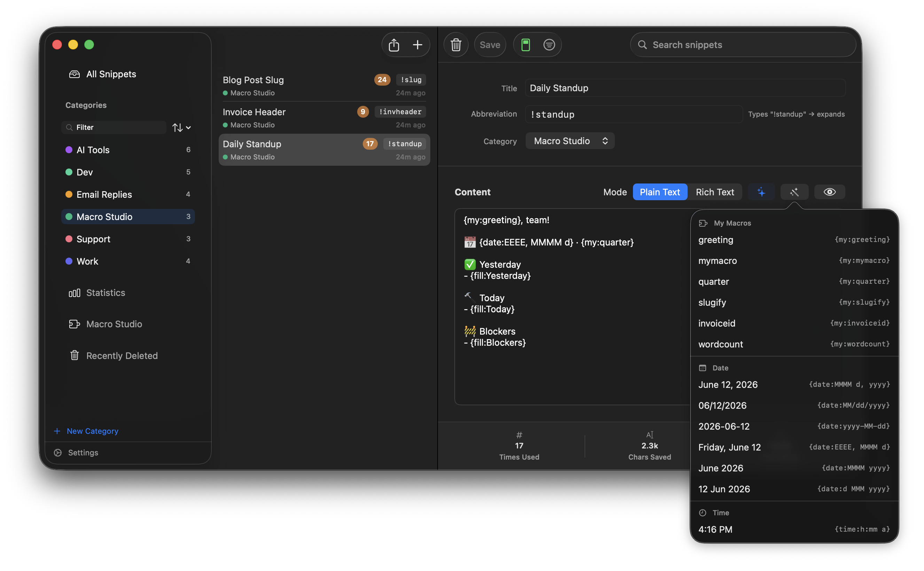The height and width of the screenshot is (571, 924).
Task: Click the Title field Daily Standup
Action: pos(685,88)
